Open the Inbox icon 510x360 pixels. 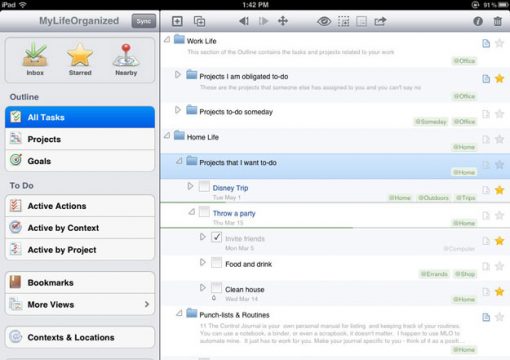pyautogui.click(x=35, y=59)
